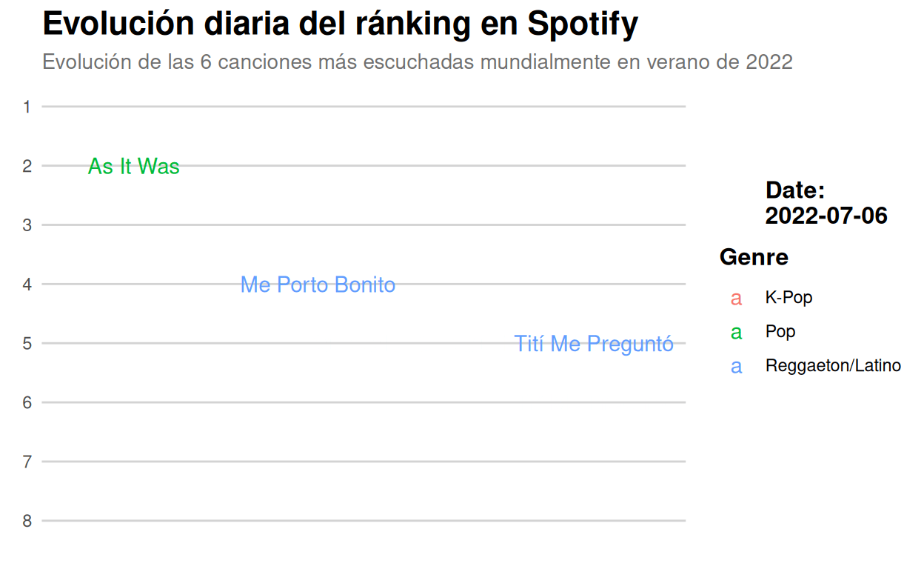Viewport: 924px width, 569px height.
Task: Click the date value 2022-07-06
Action: [x=826, y=216]
